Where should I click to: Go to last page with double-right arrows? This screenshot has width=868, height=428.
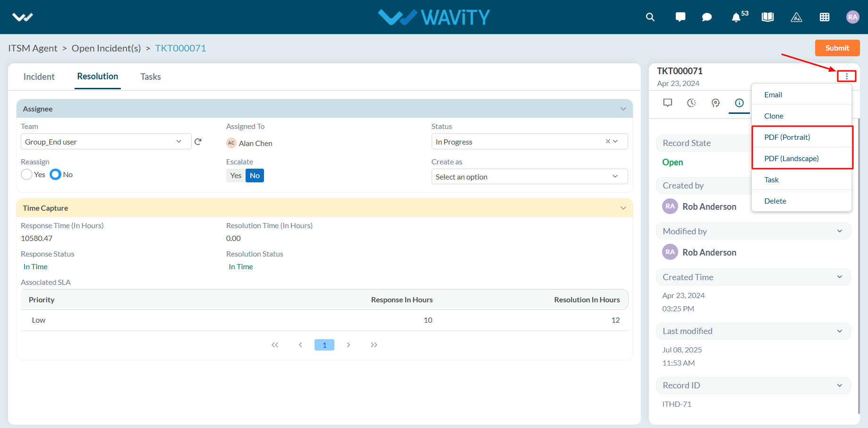[x=374, y=345]
